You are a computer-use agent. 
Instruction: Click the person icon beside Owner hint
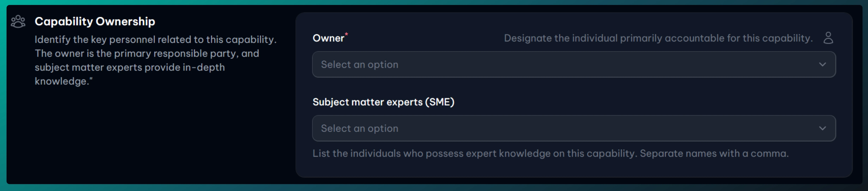tap(828, 38)
